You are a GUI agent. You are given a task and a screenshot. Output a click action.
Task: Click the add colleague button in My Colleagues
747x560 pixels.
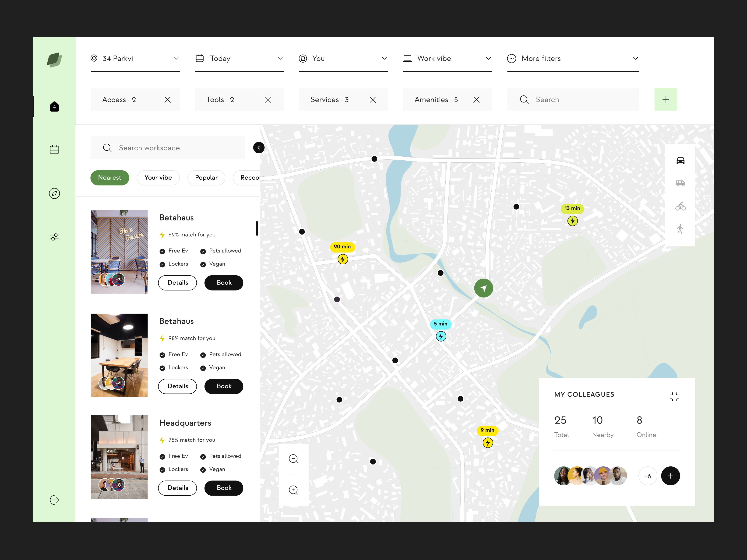670,475
